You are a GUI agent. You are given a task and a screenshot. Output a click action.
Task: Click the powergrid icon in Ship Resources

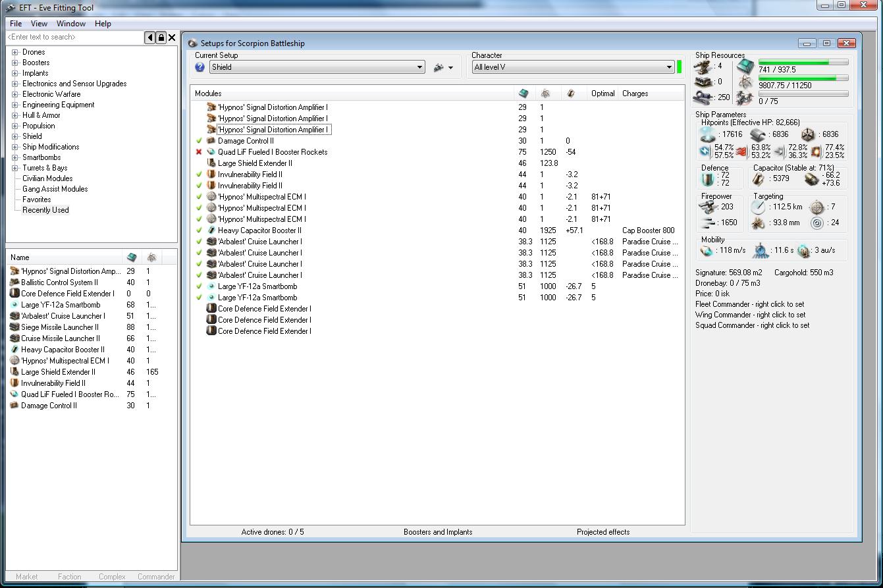[745, 82]
